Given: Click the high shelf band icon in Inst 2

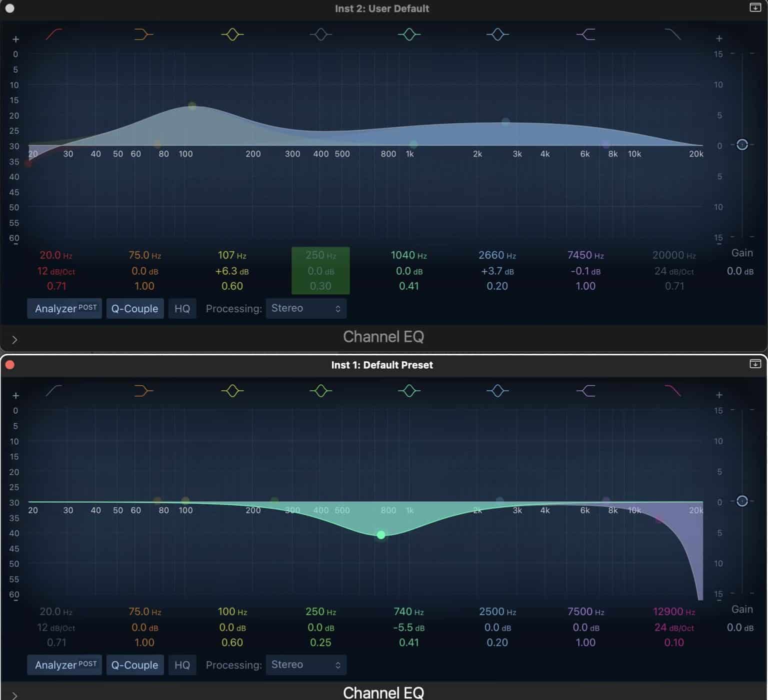Looking at the screenshot, I should coord(585,34).
